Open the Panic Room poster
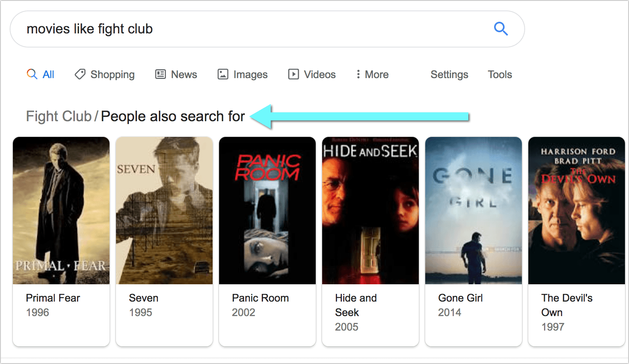The width and height of the screenshot is (629, 364). [267, 211]
